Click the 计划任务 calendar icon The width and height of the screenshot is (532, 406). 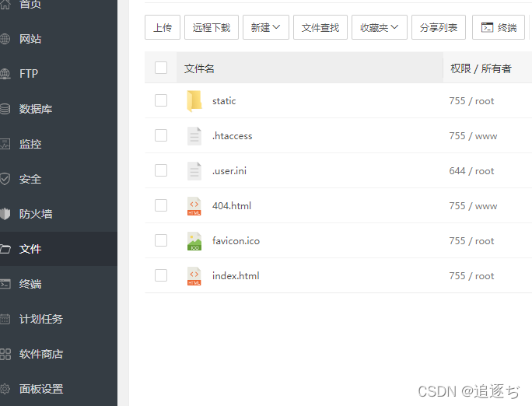click(x=5, y=319)
